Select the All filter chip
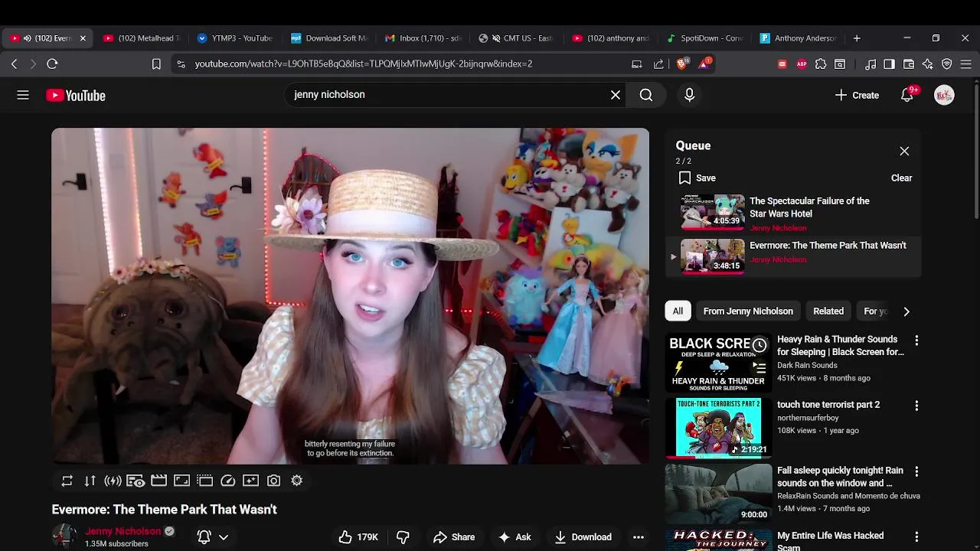Screen dimensions: 980x551 tap(678, 311)
